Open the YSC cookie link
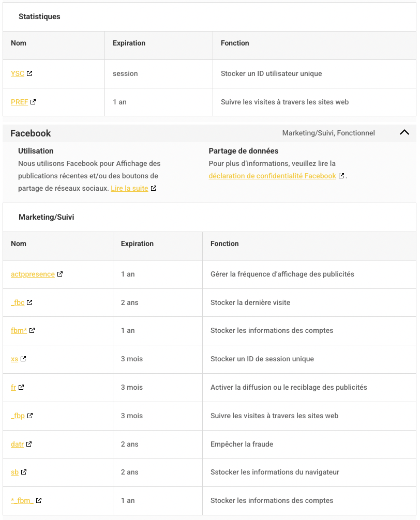Viewport: 420px width, 520px height. pos(18,74)
